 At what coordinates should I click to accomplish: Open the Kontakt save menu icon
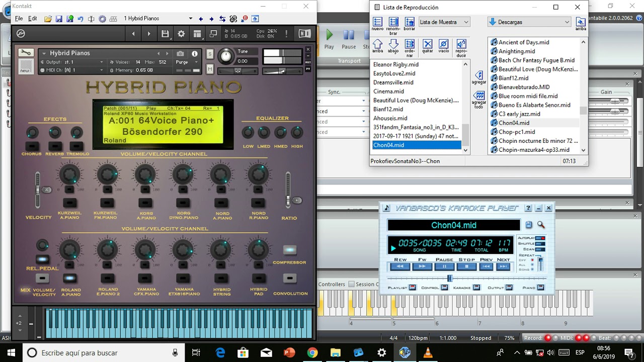165,34
